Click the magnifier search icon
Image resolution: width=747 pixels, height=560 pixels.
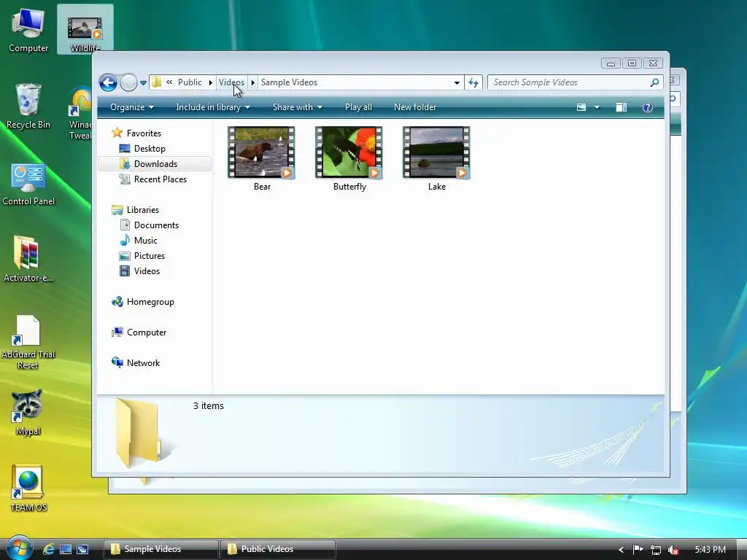(x=654, y=82)
